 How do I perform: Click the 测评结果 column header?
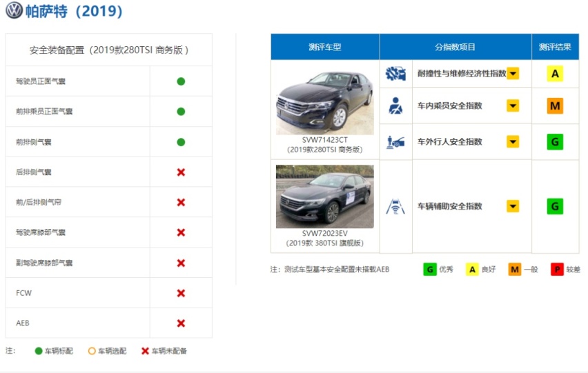(555, 47)
